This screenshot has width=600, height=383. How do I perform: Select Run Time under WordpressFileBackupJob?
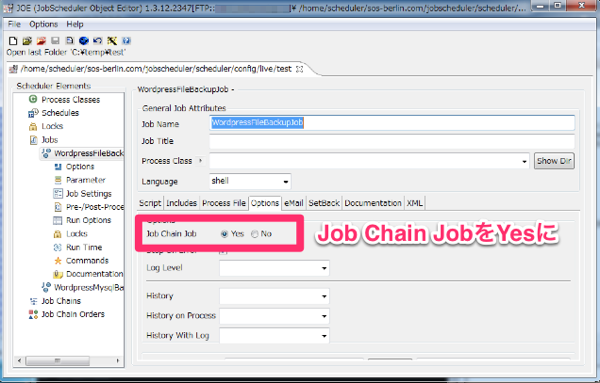point(84,247)
